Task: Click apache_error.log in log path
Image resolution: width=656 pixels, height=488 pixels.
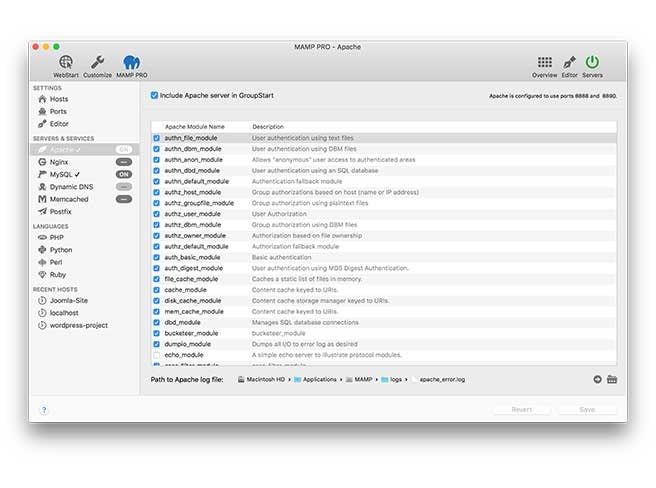Action: [438, 380]
